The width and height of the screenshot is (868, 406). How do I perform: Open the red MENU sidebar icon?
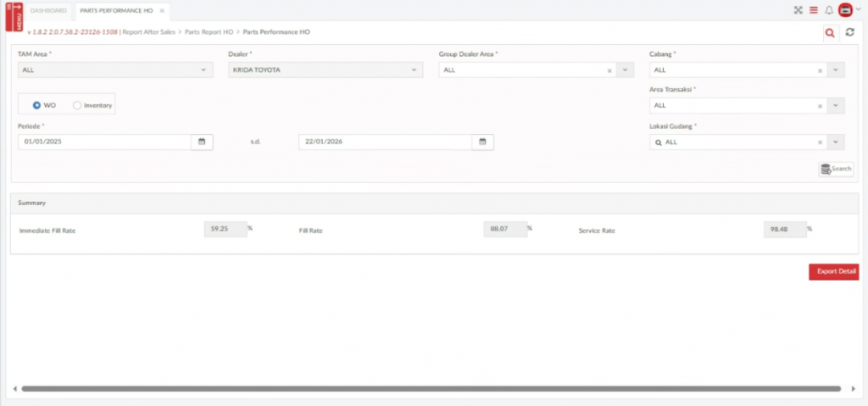coord(14,16)
